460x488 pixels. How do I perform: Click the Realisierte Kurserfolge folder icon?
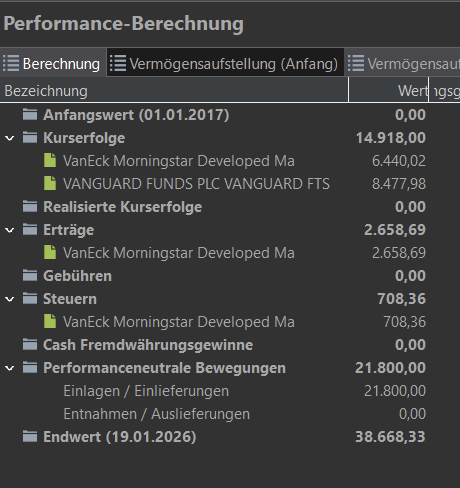pos(30,206)
